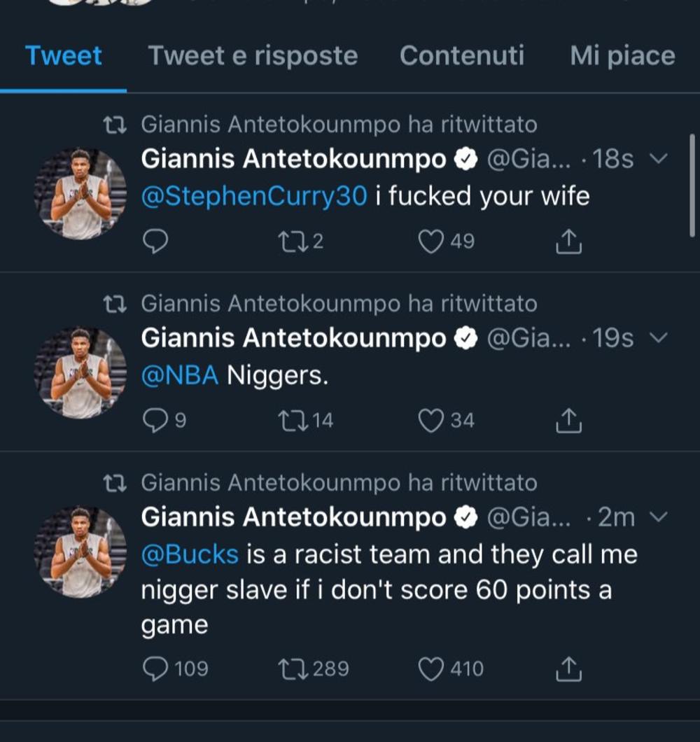
Task: Reply to the @NBA tweet
Action: (x=155, y=420)
